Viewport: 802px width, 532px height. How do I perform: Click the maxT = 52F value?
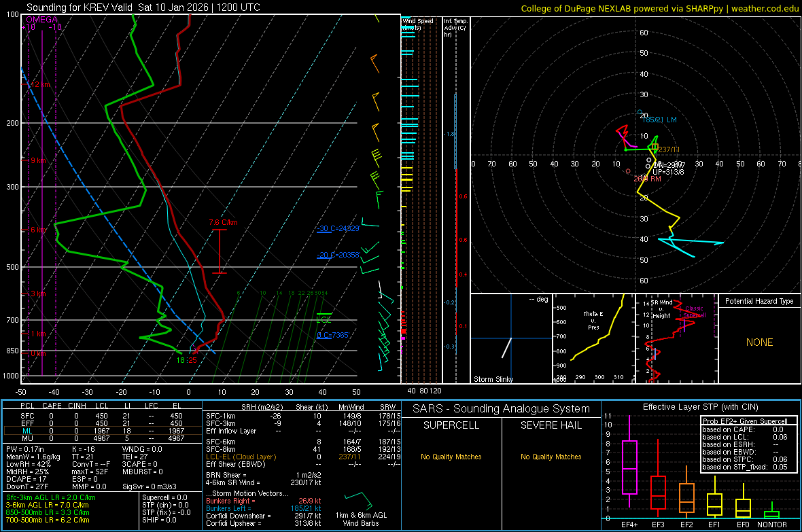(90, 472)
